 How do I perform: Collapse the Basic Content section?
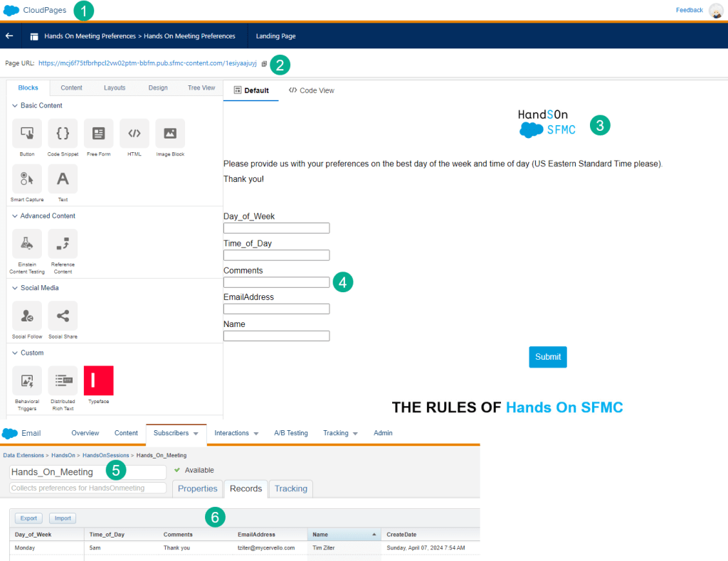click(15, 106)
